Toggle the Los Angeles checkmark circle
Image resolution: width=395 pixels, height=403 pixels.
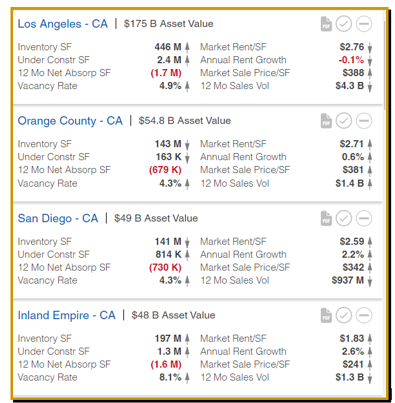click(344, 24)
